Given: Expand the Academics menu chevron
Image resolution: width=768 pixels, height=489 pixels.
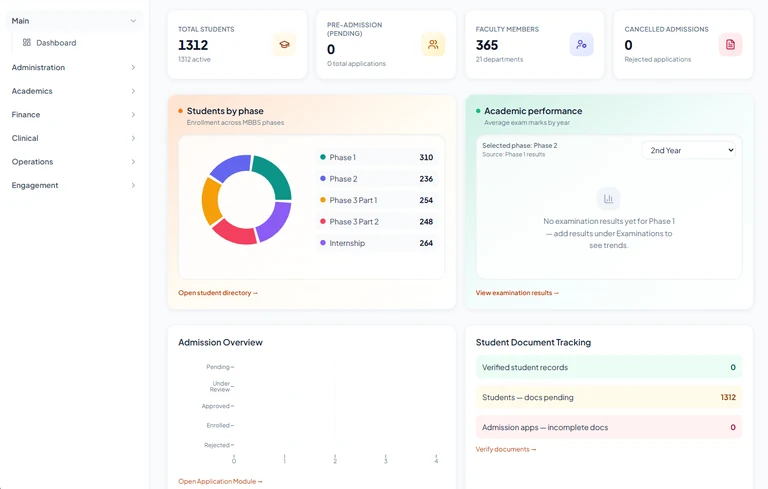Looking at the screenshot, I should coord(133,91).
